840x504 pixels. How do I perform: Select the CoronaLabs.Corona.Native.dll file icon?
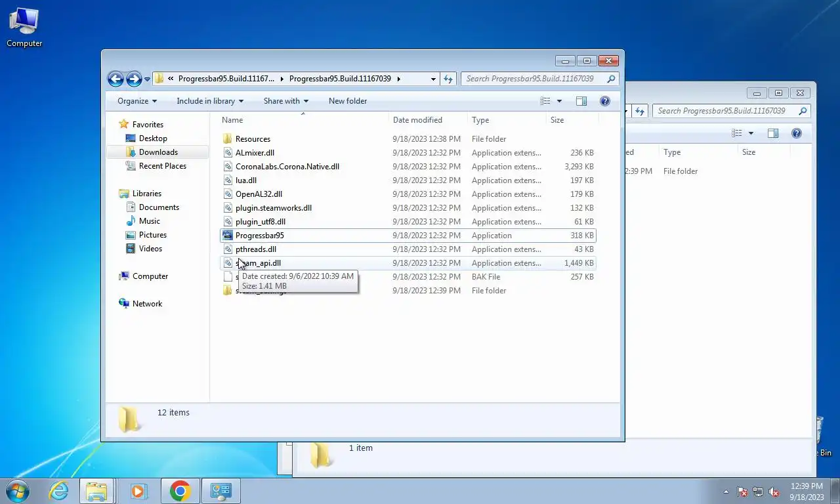(x=228, y=167)
